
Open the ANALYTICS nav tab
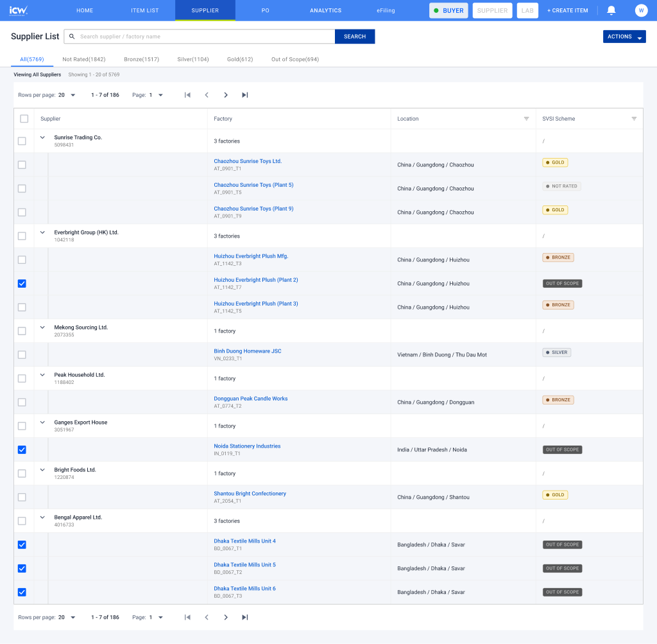325,10
